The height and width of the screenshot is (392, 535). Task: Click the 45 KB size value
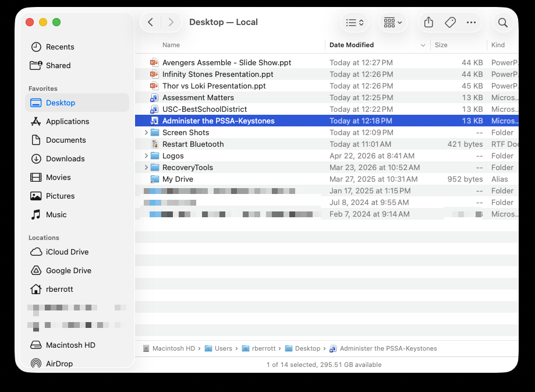tap(472, 86)
